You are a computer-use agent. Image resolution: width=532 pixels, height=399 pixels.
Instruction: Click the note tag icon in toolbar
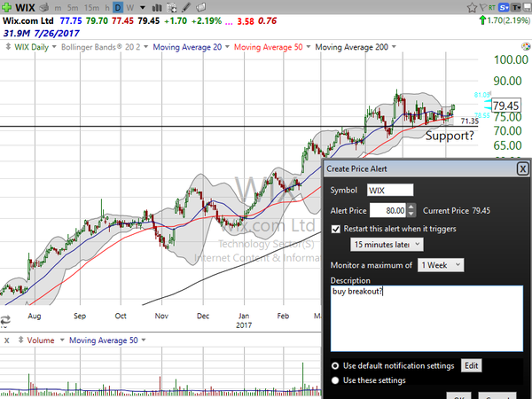pos(200,7)
